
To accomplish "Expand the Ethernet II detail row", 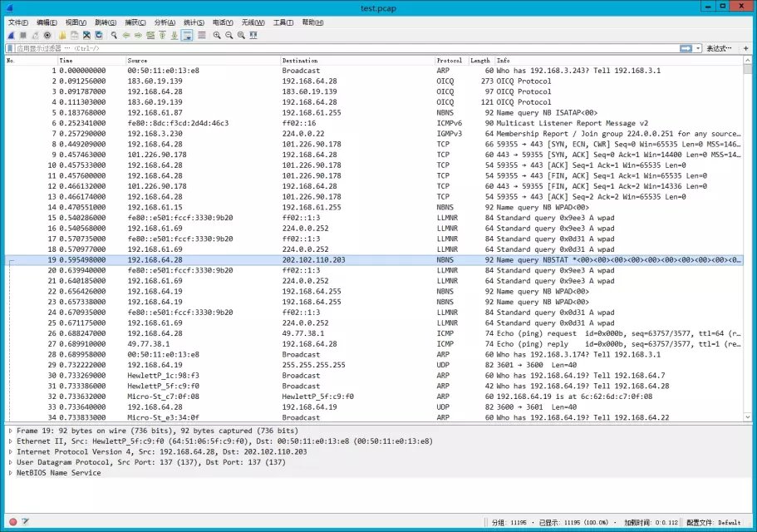I will click(11, 441).
